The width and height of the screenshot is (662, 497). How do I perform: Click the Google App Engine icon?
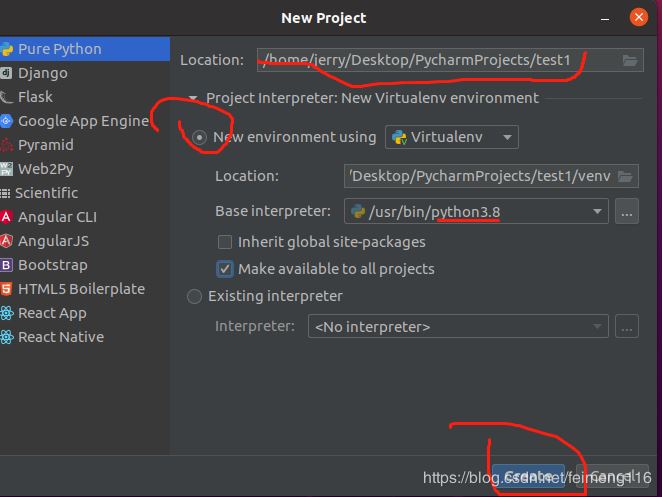coord(7,121)
